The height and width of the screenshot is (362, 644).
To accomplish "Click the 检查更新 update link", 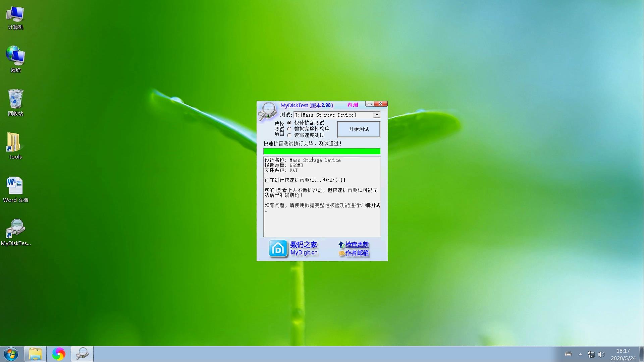I will 357,244.
